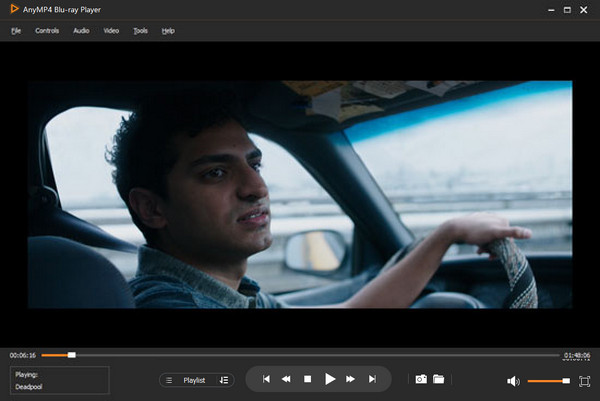Toggle fullscreen mode

point(584,381)
